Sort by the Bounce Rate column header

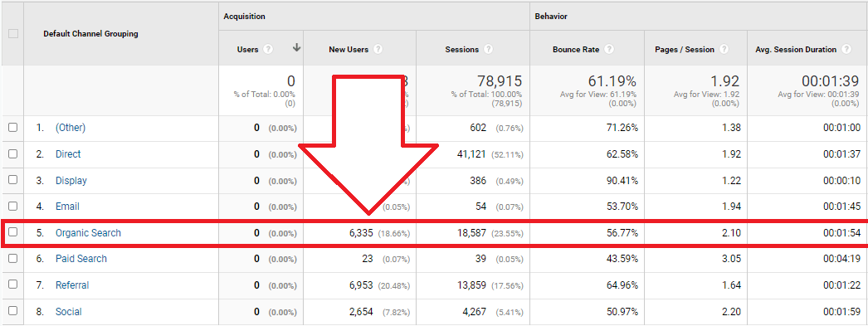pyautogui.click(x=576, y=49)
